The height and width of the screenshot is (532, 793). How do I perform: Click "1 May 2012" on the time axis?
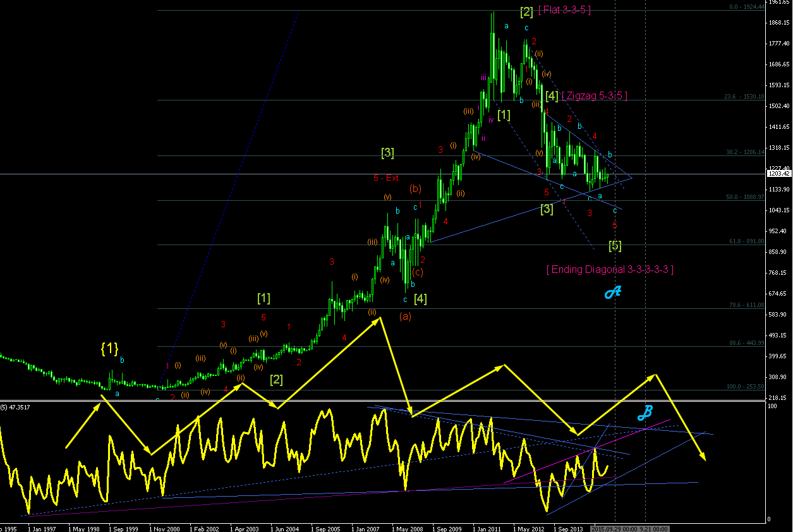(529, 528)
